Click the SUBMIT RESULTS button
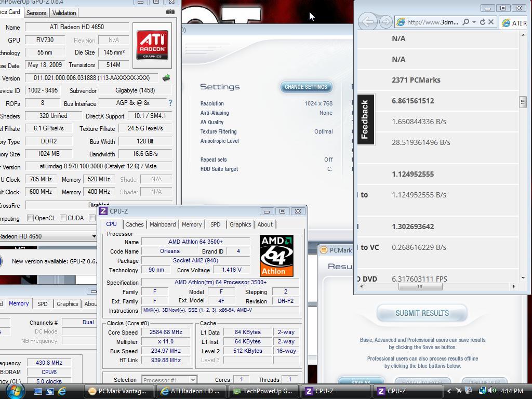The height and width of the screenshot is (399, 532). [x=422, y=313]
